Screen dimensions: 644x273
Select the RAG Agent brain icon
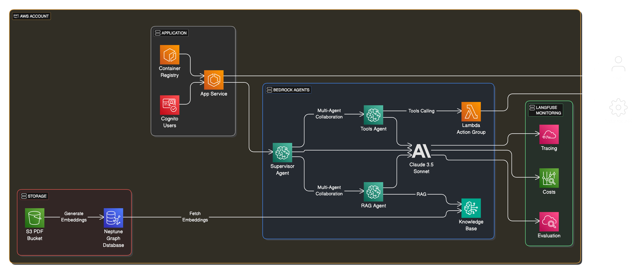[373, 192]
